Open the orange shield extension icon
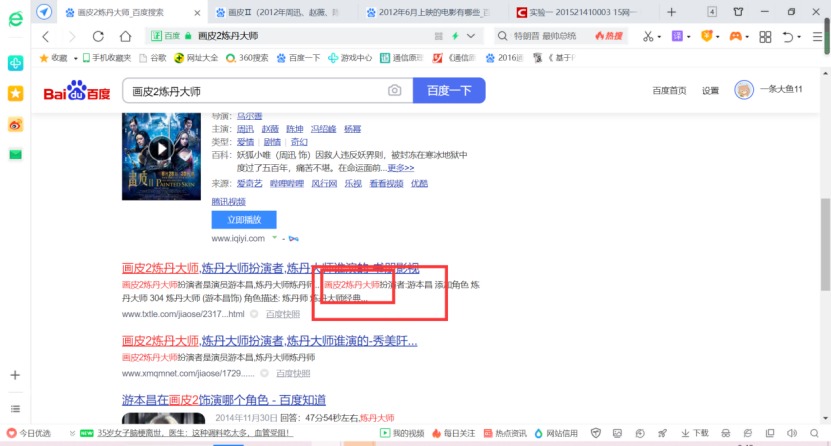The height and width of the screenshot is (446, 831). [x=706, y=36]
